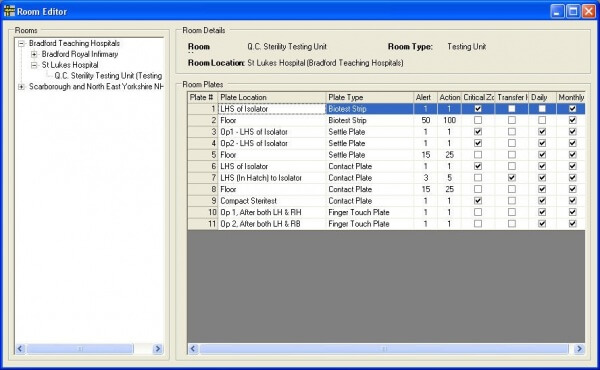Toggle Monthly checkbox for plate 11
The height and width of the screenshot is (370, 600).
click(572, 223)
